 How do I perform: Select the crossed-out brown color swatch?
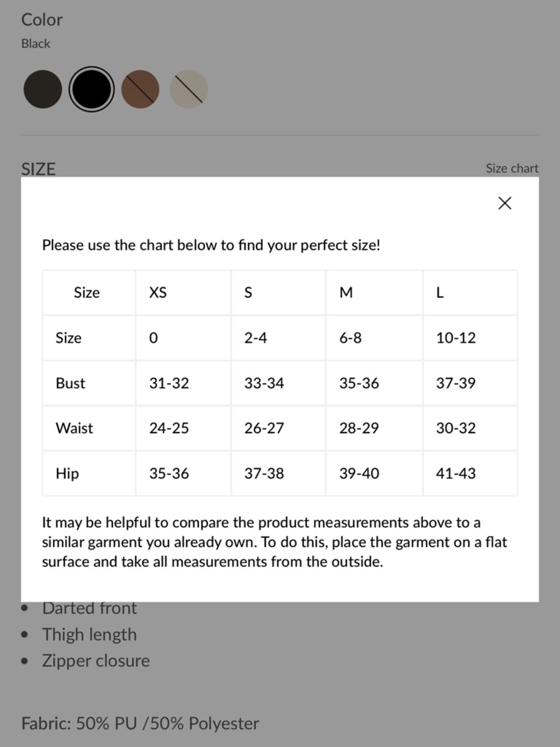tap(140, 89)
